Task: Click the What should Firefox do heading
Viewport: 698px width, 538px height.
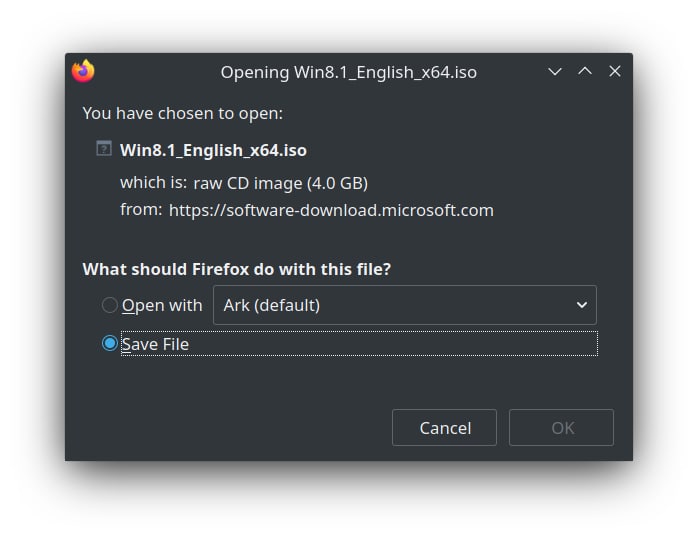Action: click(x=237, y=269)
